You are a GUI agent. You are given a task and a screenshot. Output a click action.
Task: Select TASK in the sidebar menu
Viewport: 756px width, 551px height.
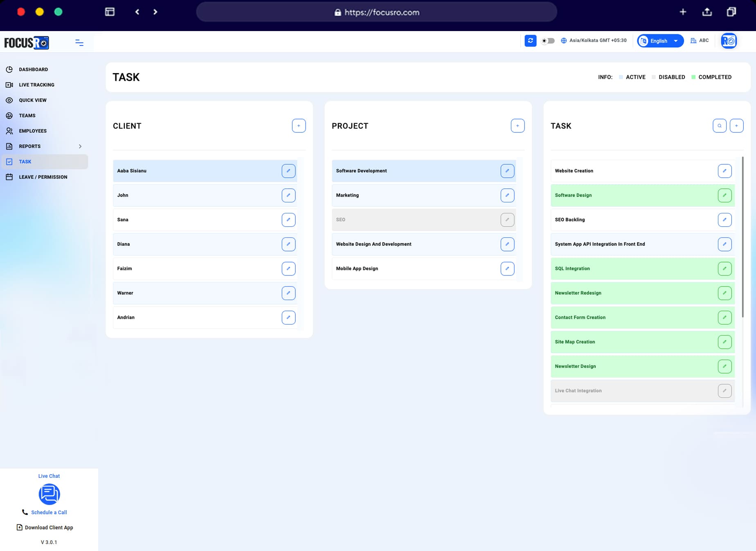[25, 161]
